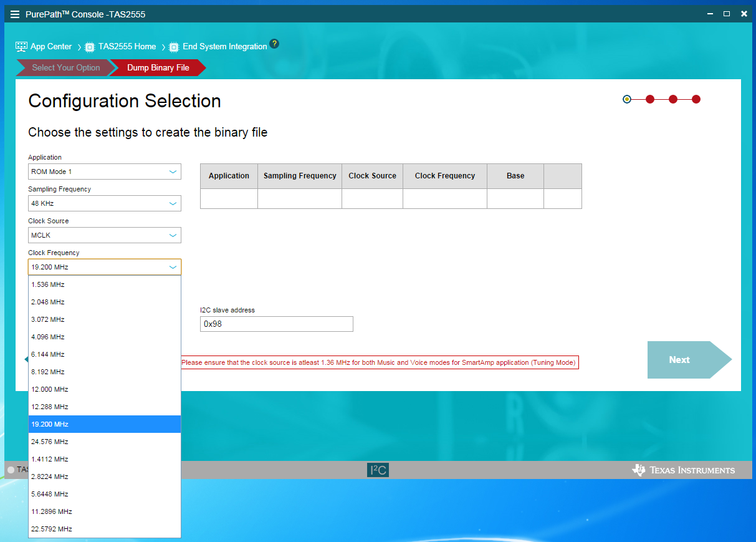The width and height of the screenshot is (756, 542).
Task: Go to TAS2555 Home breadcrumb
Action: tap(127, 47)
